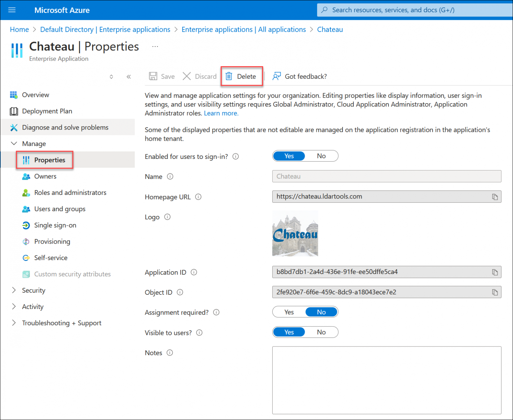Expand the Activity section
This screenshot has height=420, width=513.
[14, 307]
